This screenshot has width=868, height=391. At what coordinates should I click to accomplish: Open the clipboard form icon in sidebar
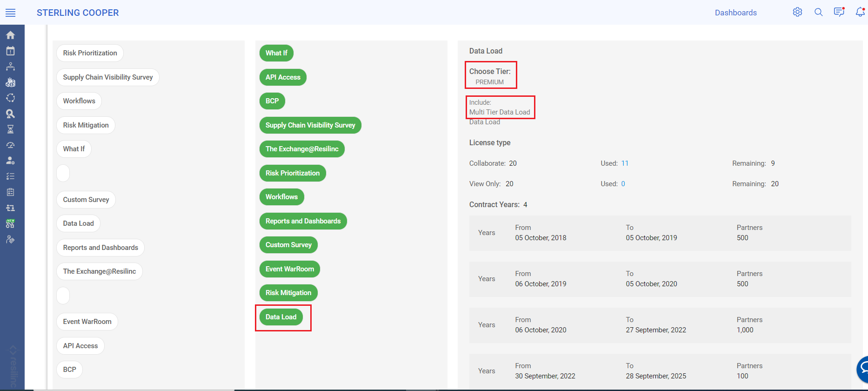[x=10, y=192]
